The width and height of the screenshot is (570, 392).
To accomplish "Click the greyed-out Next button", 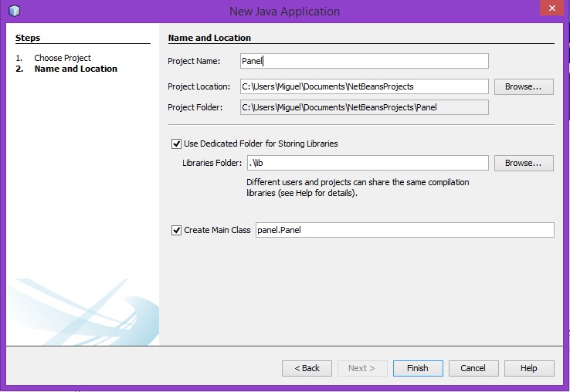I will point(361,368).
